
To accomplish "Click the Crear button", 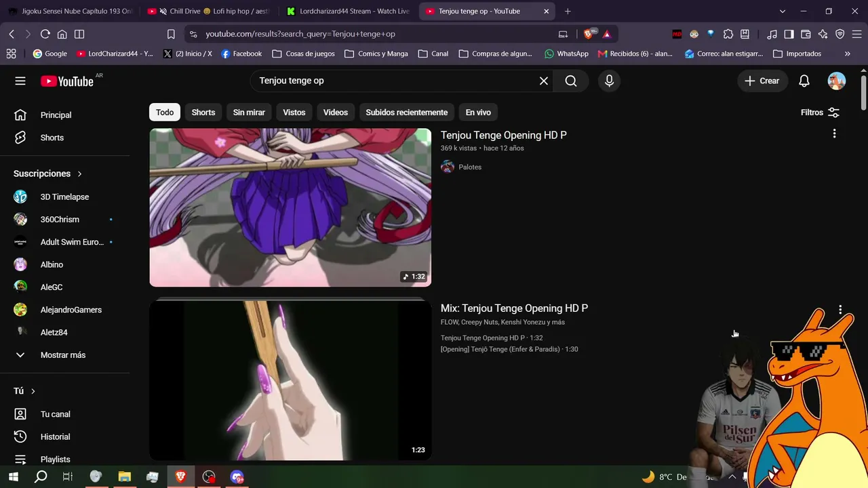I will [762, 81].
